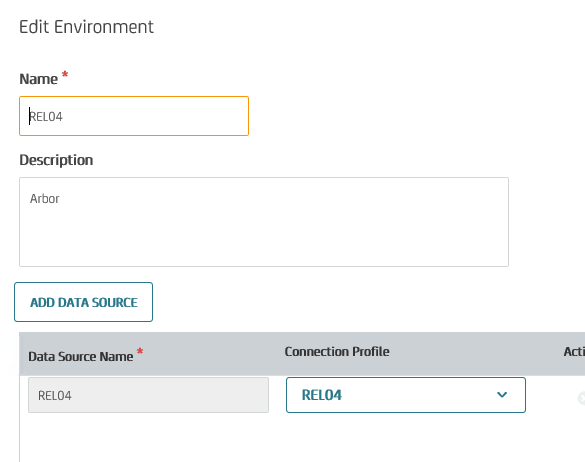Click the disabled Data Source Name field
Viewport: 585px width, 462px height.
coord(148,395)
